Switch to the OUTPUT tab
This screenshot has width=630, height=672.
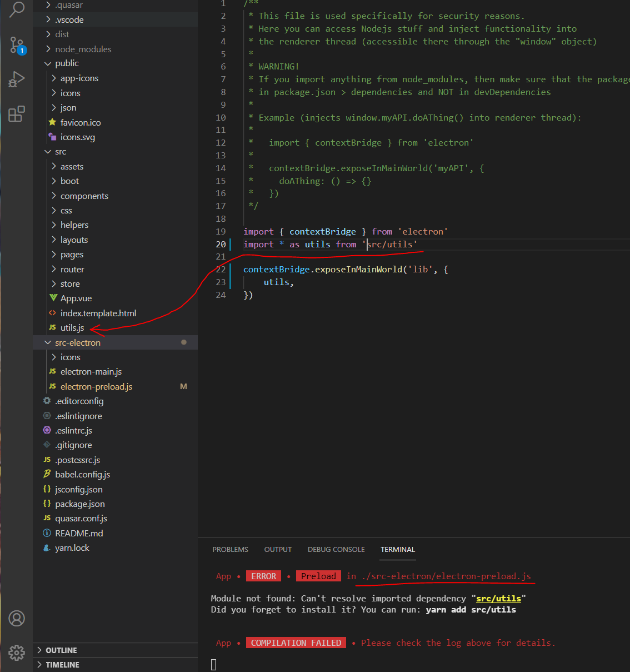click(278, 549)
